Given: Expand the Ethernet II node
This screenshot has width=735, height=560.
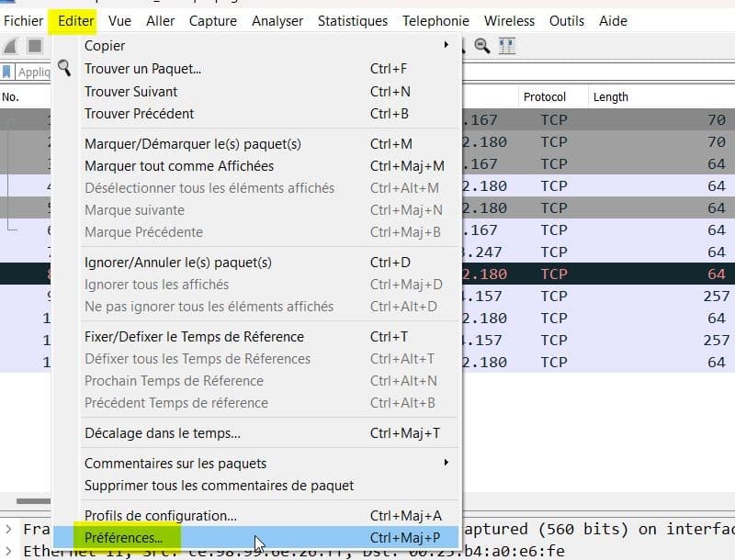Looking at the screenshot, I should (6, 550).
